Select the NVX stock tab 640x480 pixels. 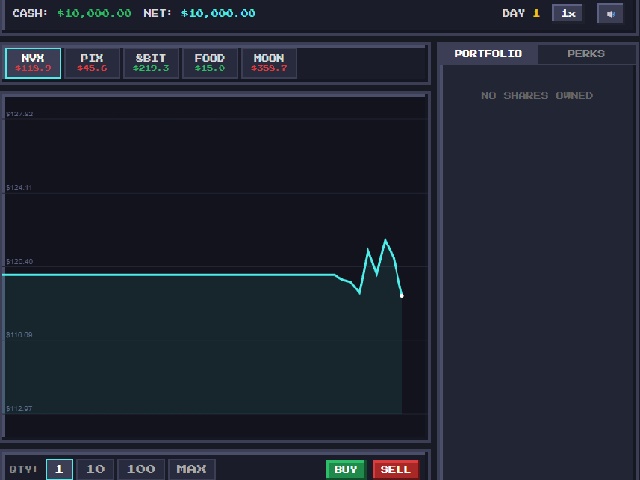tap(33, 63)
